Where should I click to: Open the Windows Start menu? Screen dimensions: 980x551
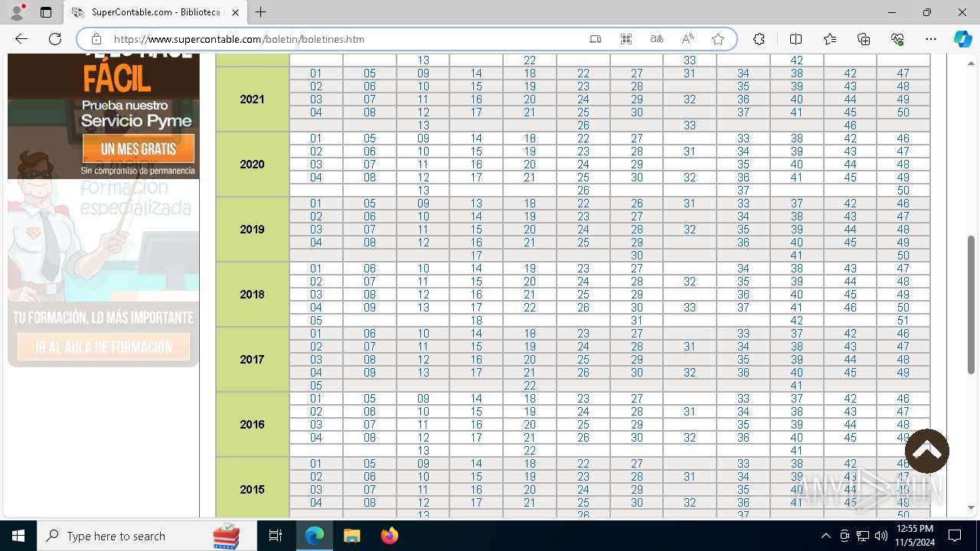(18, 536)
